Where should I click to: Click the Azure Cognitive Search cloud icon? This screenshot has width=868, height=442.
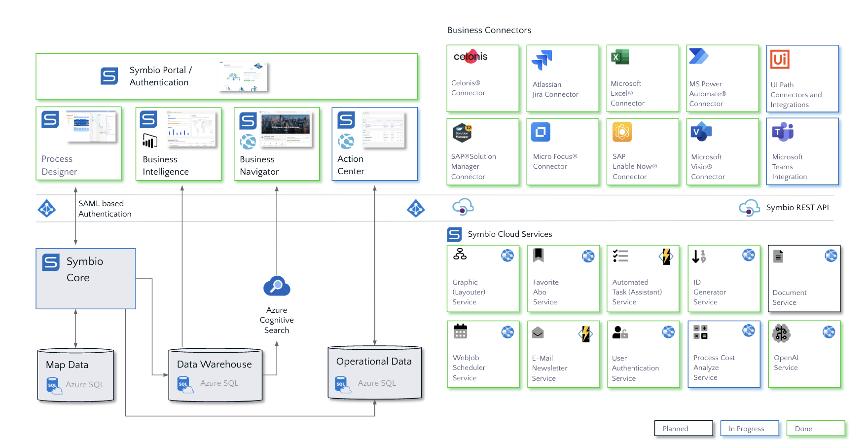tap(277, 286)
